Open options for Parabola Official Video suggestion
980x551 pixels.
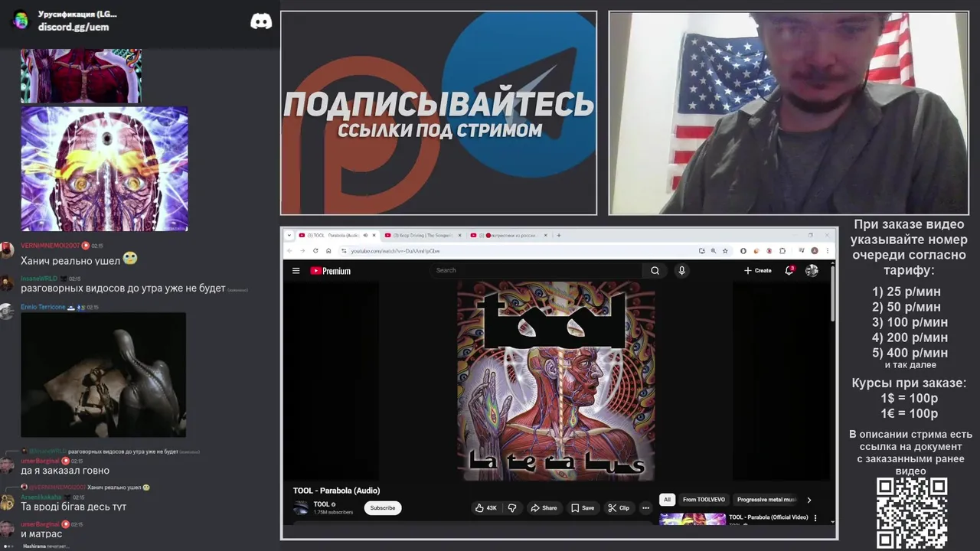coord(815,518)
